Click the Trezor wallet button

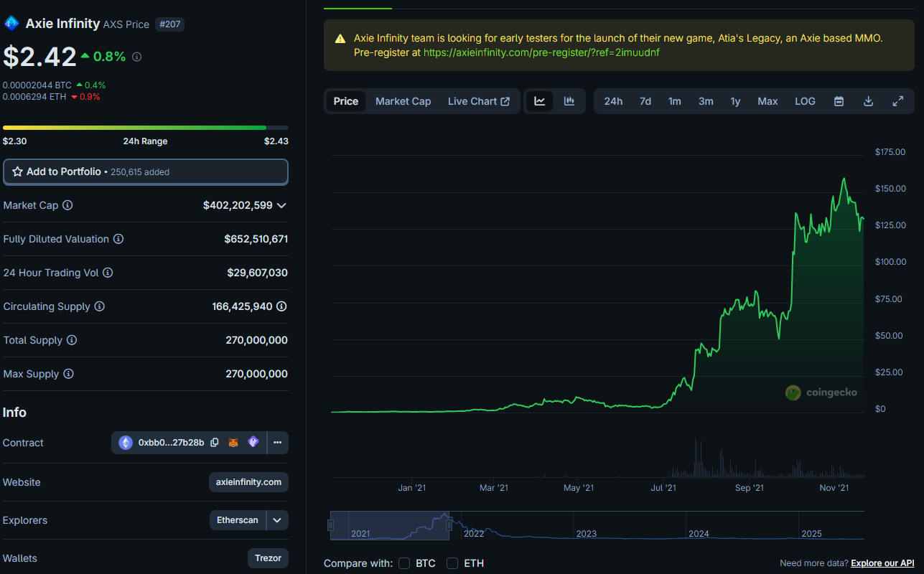click(x=268, y=558)
